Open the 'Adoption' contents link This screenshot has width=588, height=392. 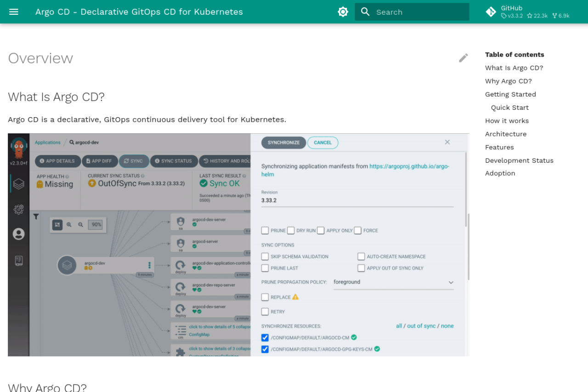(x=500, y=173)
